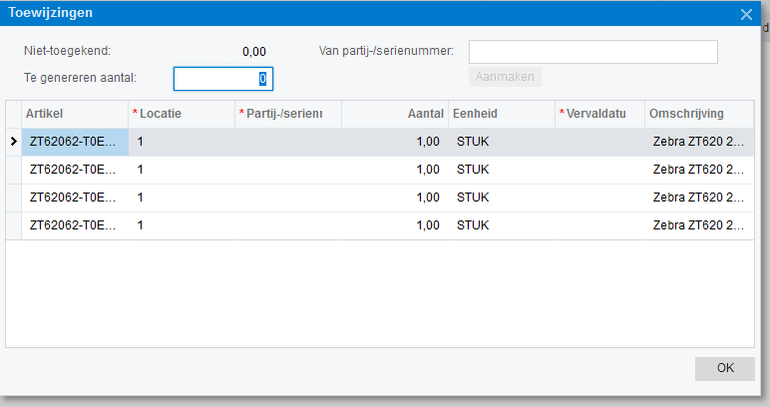Click the current-row arrow indicator

[14, 142]
